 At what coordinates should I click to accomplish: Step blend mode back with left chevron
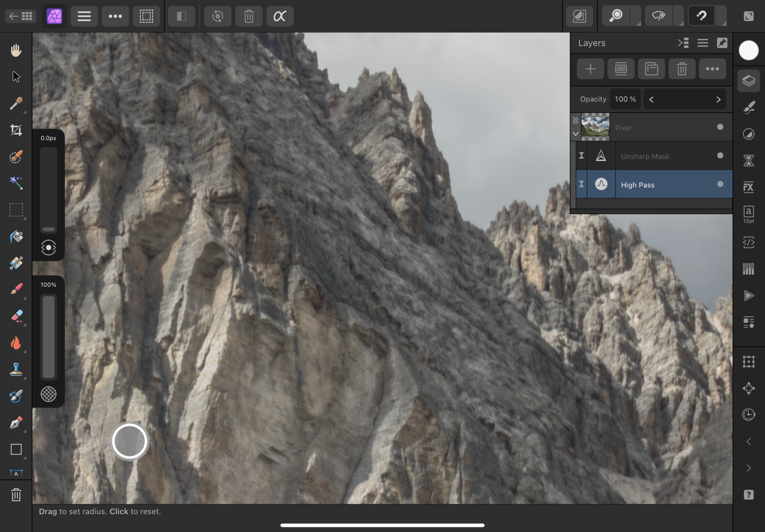(651, 99)
